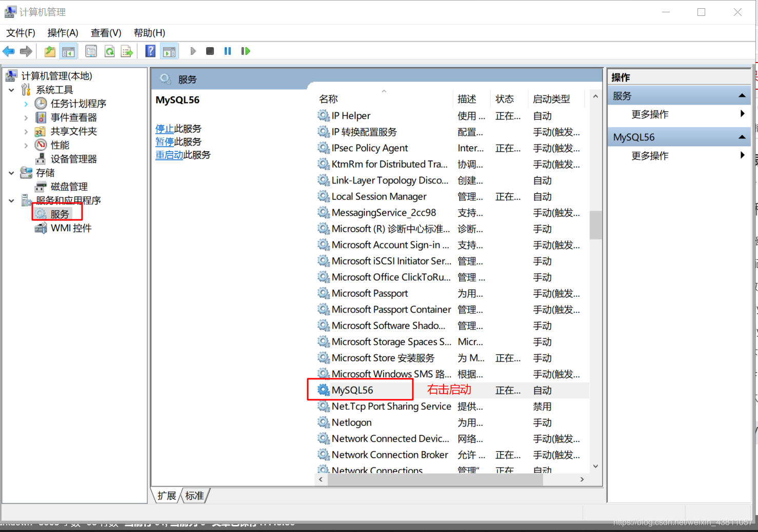
Task: Click the scroll down arrow of services list
Action: 595,466
